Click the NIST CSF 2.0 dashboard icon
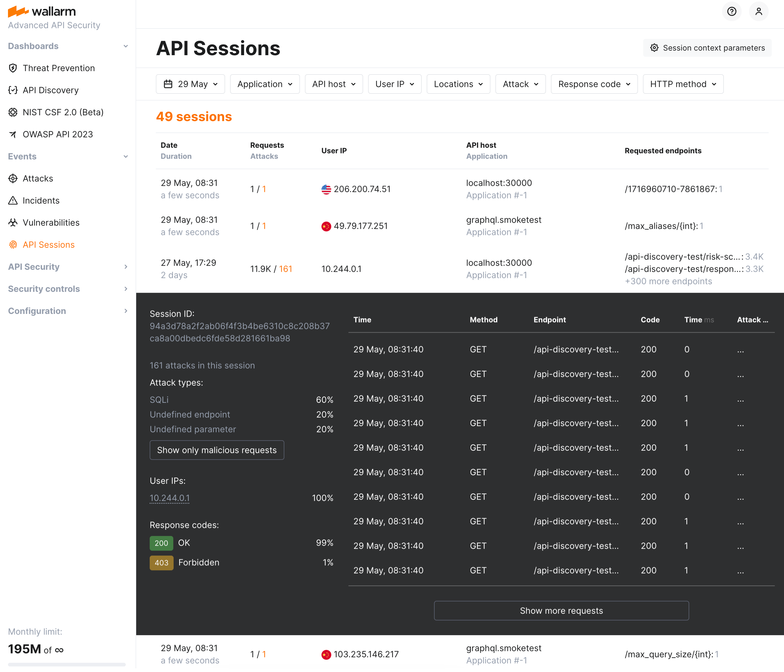Image resolution: width=784 pixels, height=672 pixels. (x=13, y=112)
